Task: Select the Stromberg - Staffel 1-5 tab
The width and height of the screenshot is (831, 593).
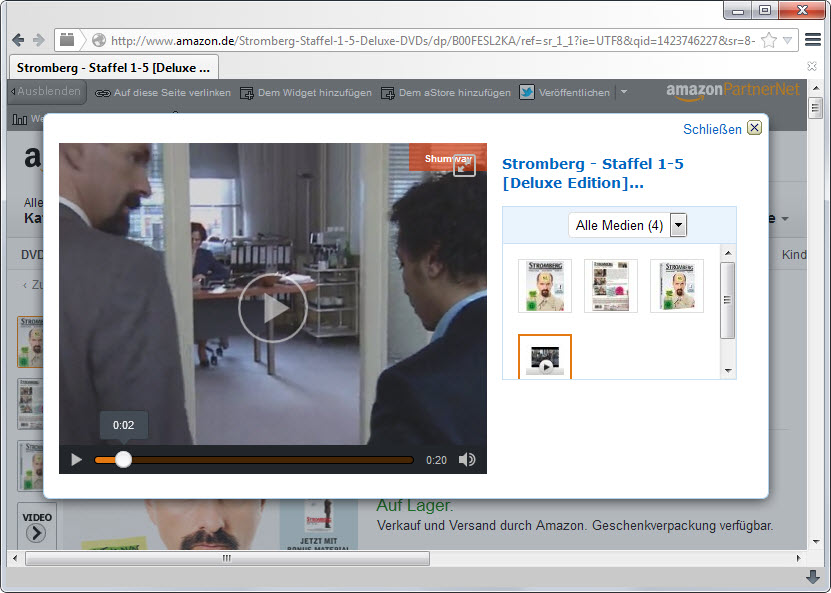Action: (113, 68)
